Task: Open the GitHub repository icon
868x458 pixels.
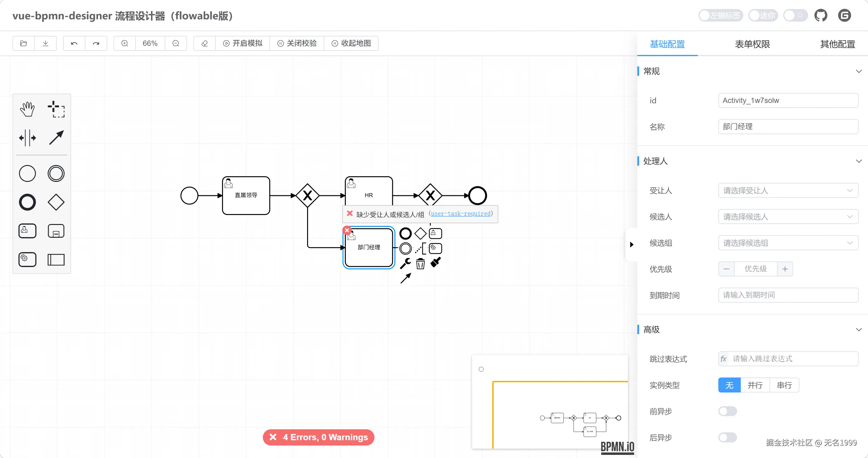Action: tap(821, 16)
